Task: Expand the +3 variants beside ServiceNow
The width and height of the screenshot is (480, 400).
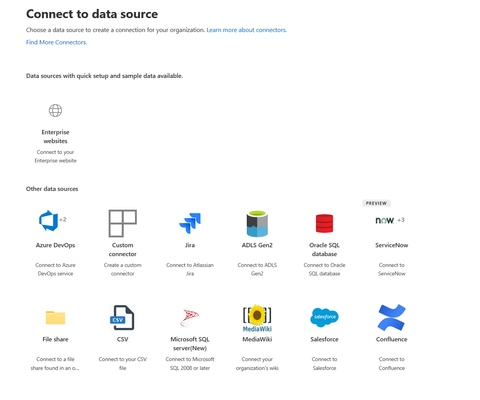Action: pyautogui.click(x=401, y=220)
